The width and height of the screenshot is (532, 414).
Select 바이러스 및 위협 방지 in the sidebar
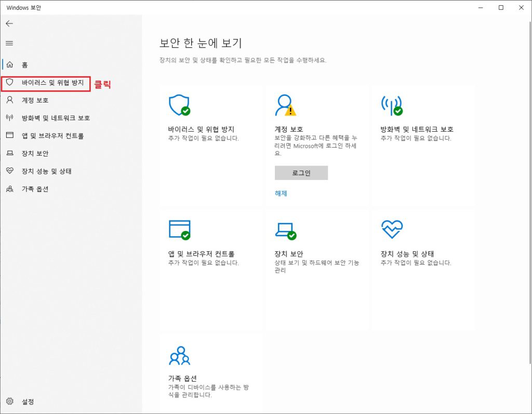coord(52,83)
